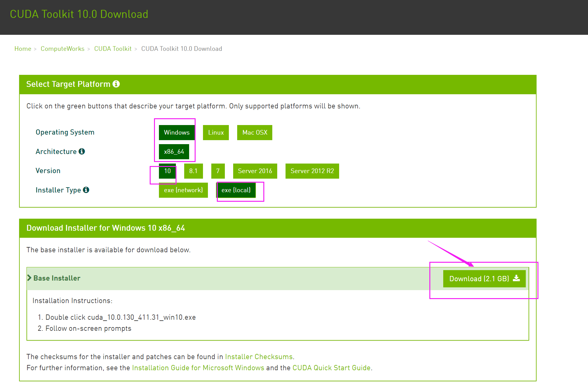Open Installation Guide for Microsoft Windows
Viewport: 588px width, 389px height.
198,368
